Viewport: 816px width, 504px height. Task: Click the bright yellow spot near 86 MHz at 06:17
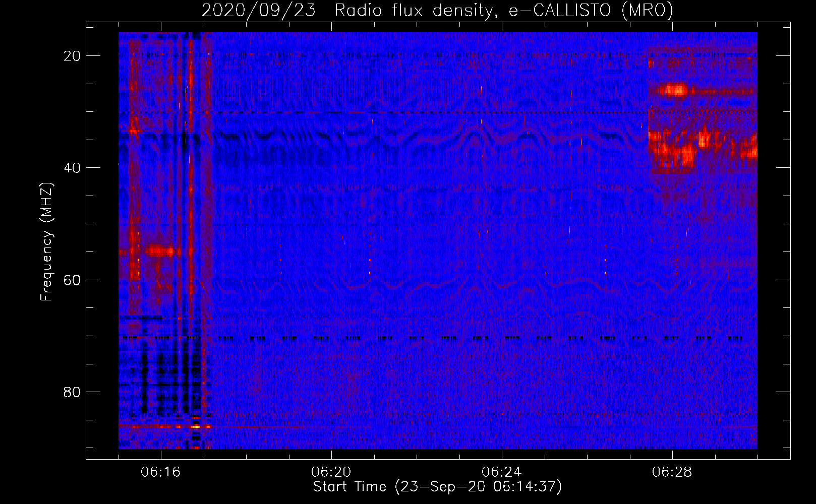pos(196,426)
